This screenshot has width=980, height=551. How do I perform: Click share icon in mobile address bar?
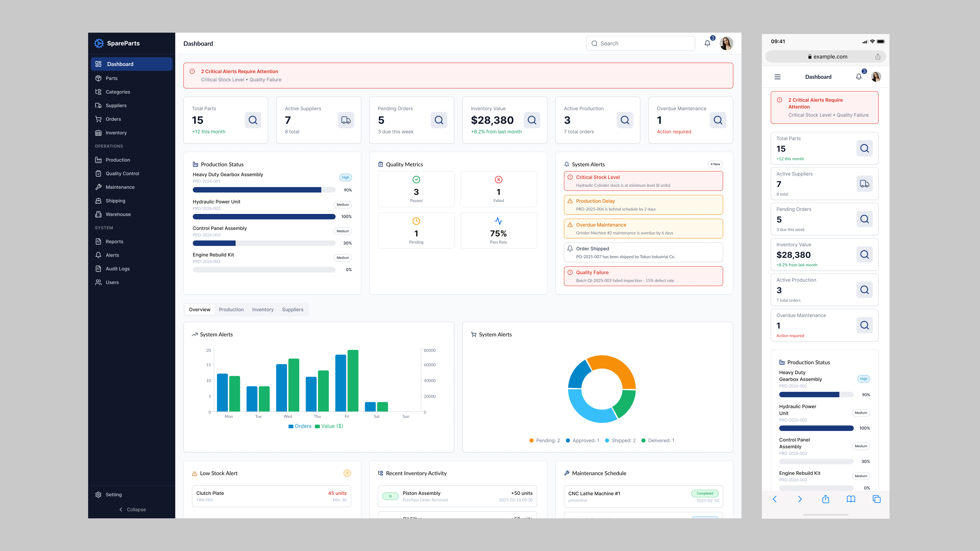[x=878, y=57]
